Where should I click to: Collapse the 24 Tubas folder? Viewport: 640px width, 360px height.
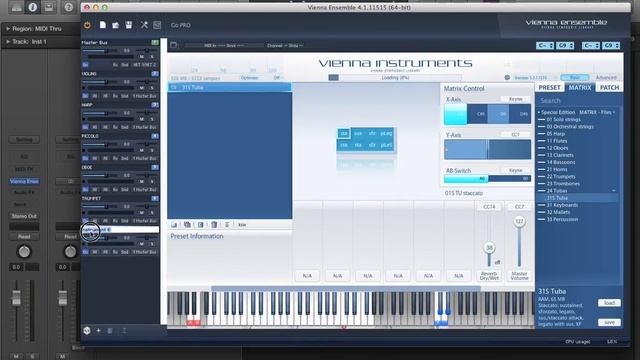(613, 191)
